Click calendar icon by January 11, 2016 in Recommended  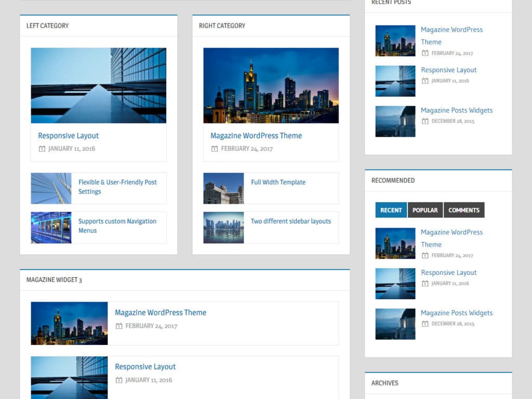click(425, 283)
